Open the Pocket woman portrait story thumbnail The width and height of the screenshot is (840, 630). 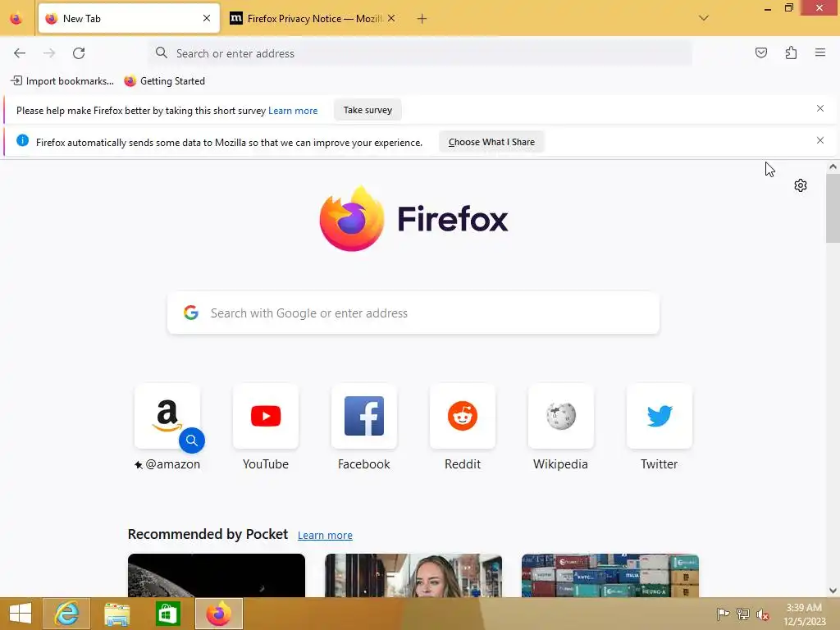pyautogui.click(x=413, y=575)
